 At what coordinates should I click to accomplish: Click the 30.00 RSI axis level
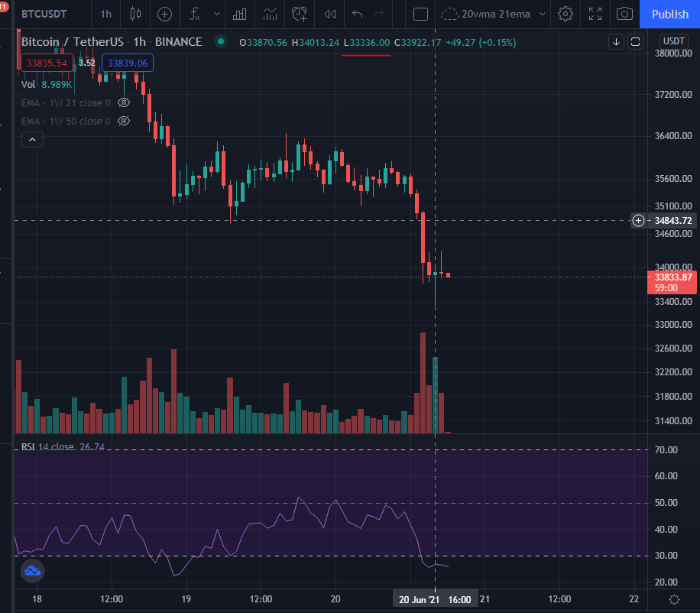[666, 556]
